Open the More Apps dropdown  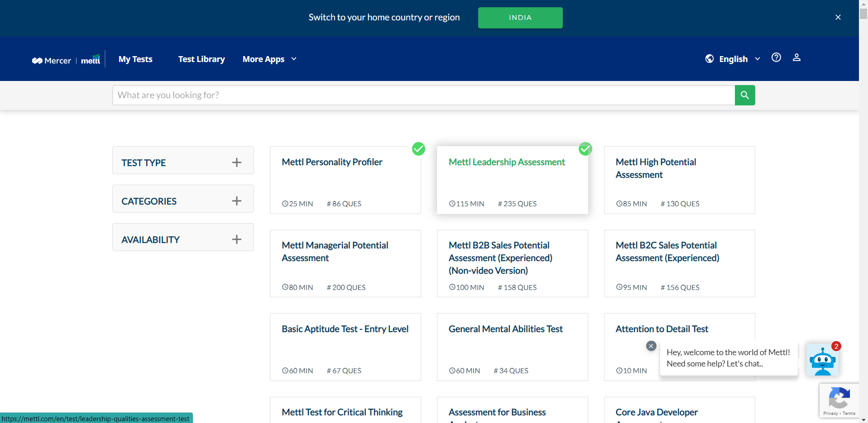(269, 59)
